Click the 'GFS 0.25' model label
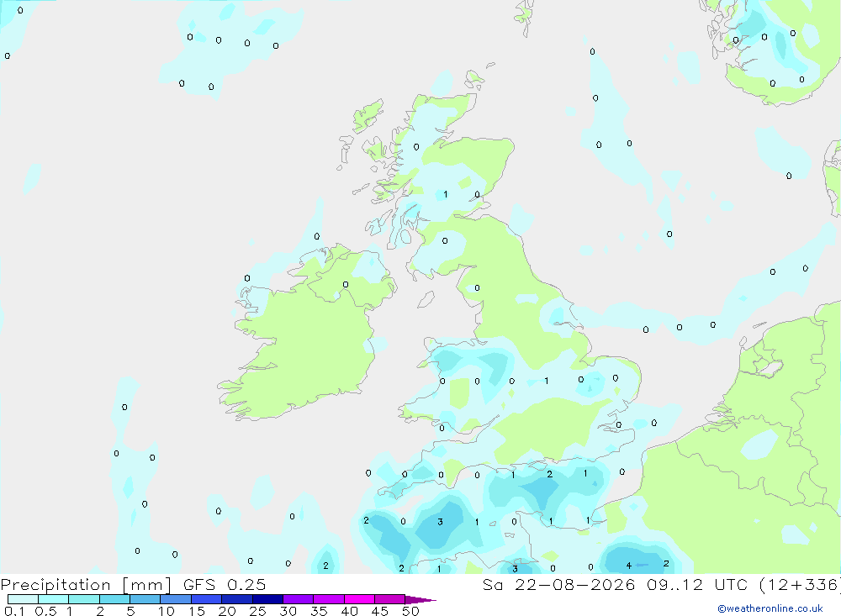Screen dimensions: 841x616 point(225,585)
